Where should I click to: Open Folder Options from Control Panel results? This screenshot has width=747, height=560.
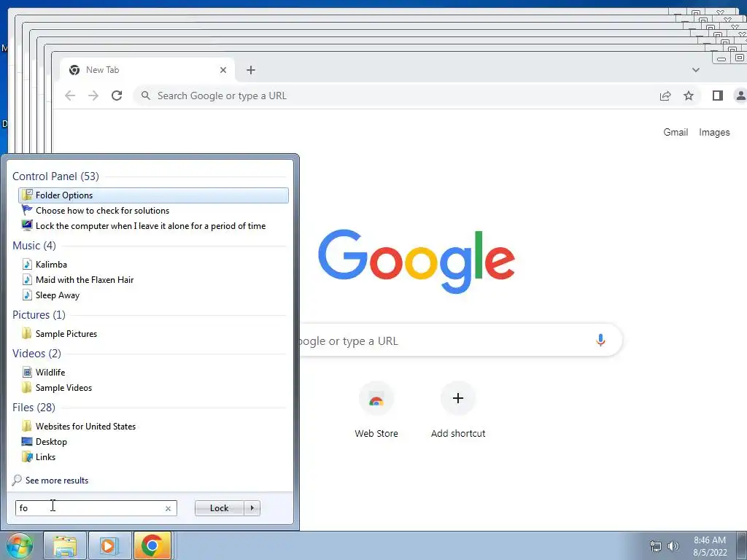pos(153,195)
